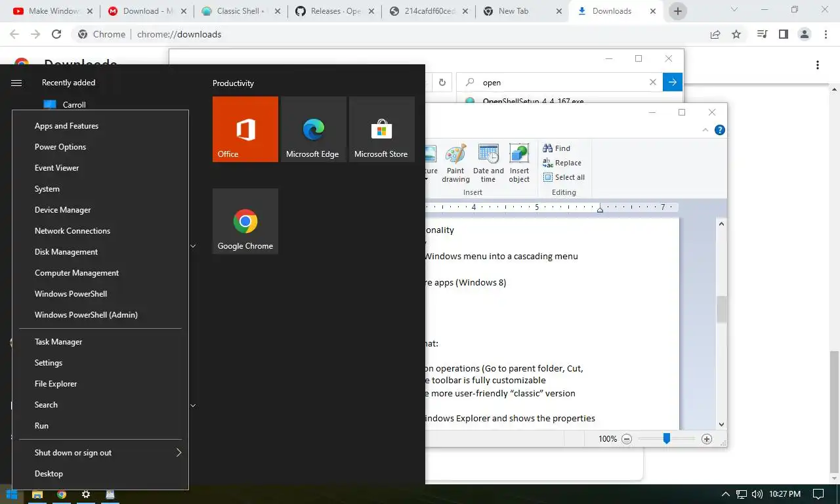This screenshot has width=840, height=504.
Task: Click refresh in the Explorer window
Action: (x=442, y=82)
